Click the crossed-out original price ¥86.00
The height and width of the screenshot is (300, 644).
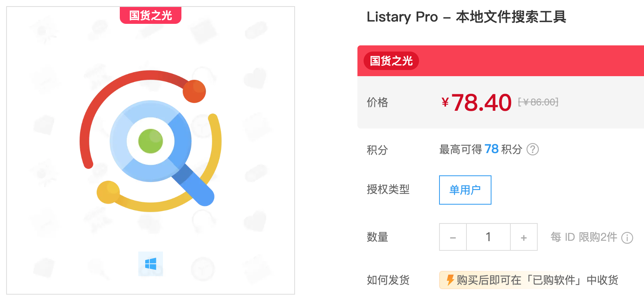point(538,102)
